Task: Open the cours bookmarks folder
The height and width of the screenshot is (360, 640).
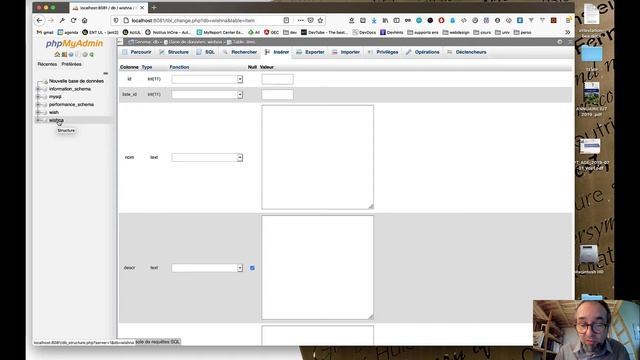Action: [x=482, y=32]
